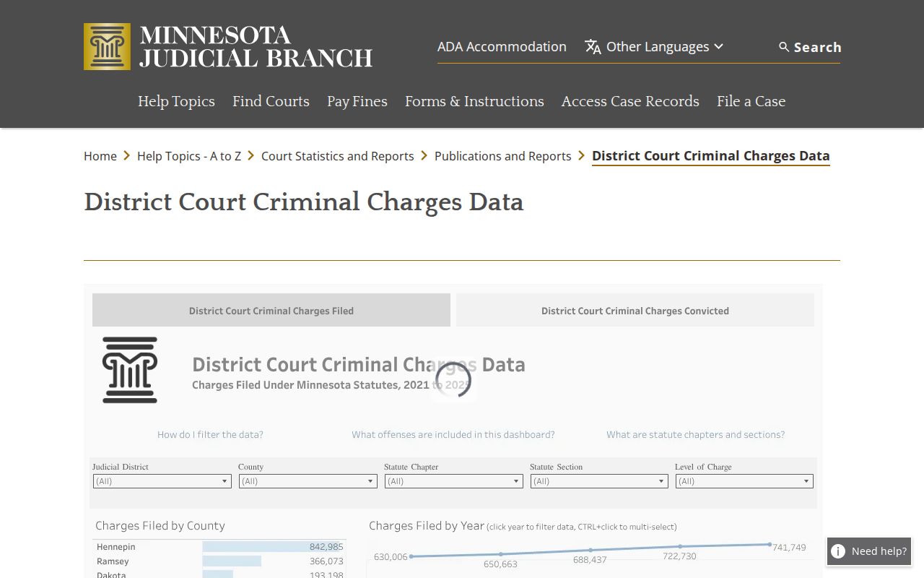Click the Charges Filed by Year heading
924x578 pixels.
point(427,526)
